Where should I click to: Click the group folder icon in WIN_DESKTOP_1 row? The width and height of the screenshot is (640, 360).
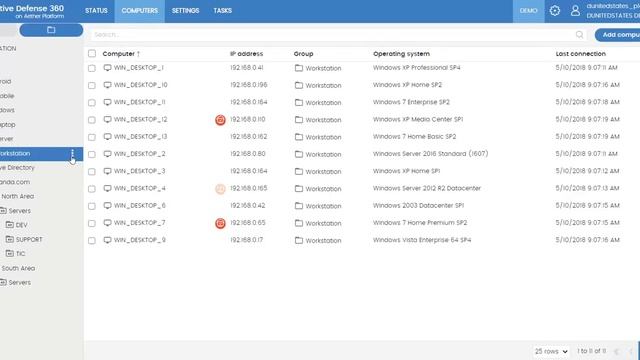(299, 68)
